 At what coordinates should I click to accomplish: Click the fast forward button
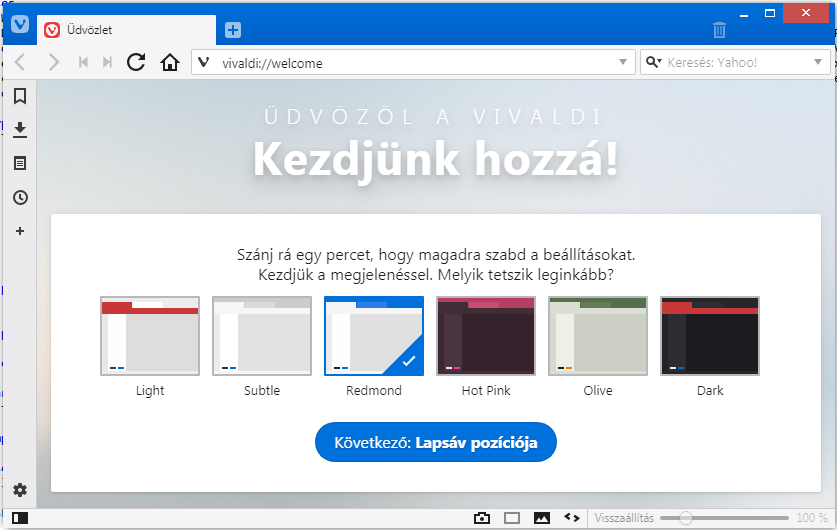click(x=107, y=62)
